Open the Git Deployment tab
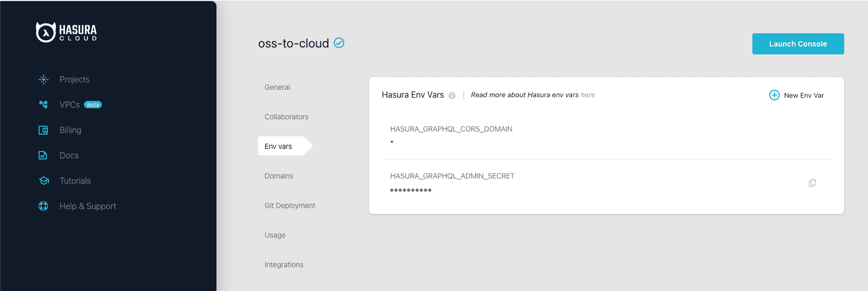Screen dimensions: 868x291 pyautogui.click(x=290, y=205)
